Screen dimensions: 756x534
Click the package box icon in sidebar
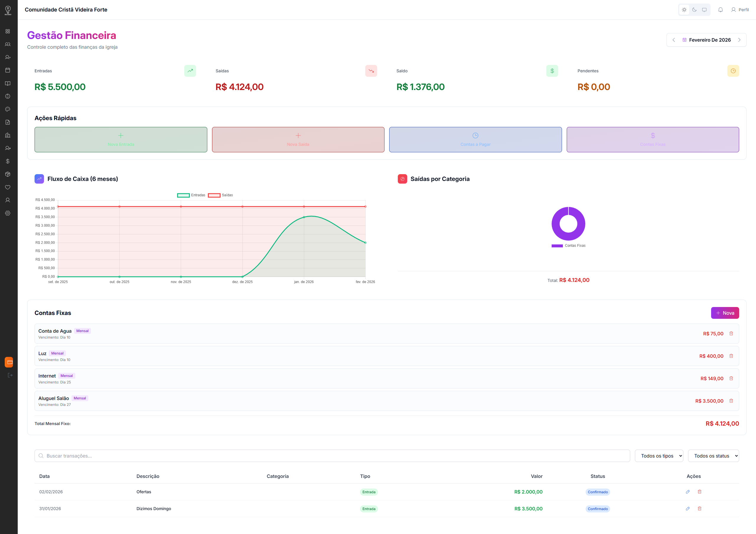[x=8, y=174]
